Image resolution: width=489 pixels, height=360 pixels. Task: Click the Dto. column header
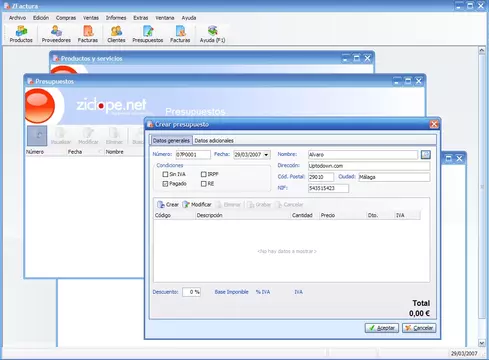380,215
